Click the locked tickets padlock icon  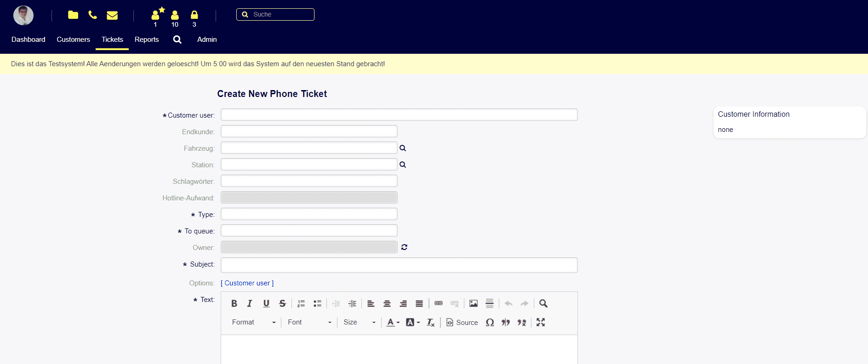[x=194, y=15]
